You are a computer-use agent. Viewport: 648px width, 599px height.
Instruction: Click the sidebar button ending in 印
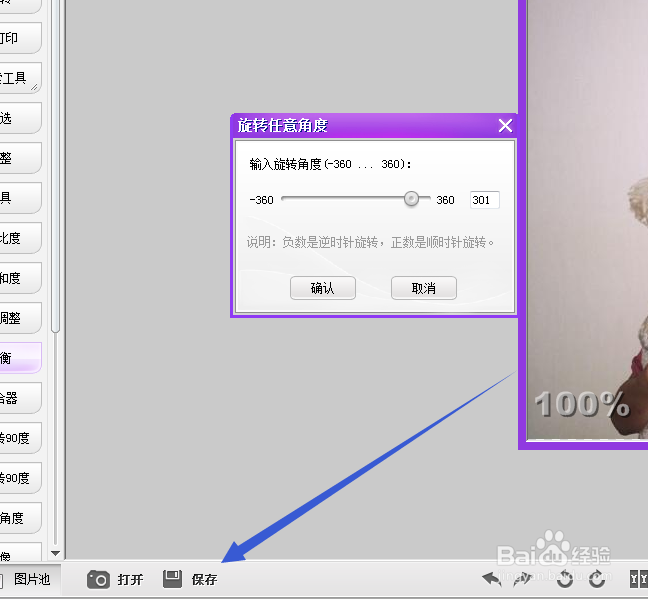click(x=20, y=38)
